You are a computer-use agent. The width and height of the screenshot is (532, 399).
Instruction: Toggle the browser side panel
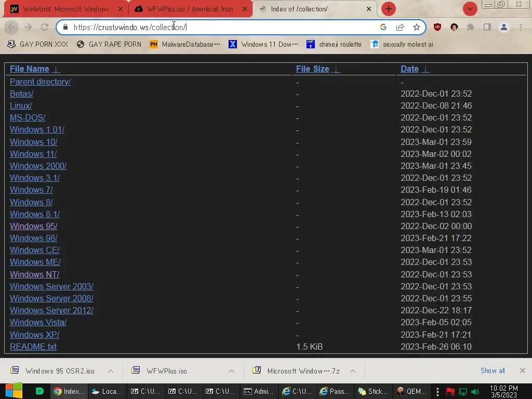pos(487,27)
